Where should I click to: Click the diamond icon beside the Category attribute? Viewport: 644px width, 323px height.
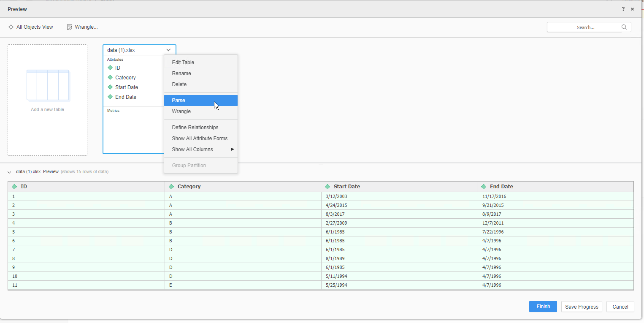coord(110,77)
